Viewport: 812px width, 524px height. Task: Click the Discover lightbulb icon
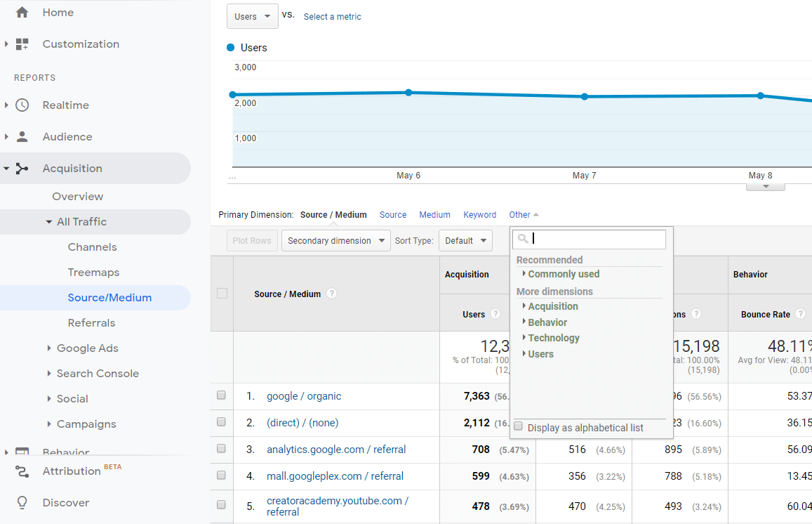click(x=22, y=503)
